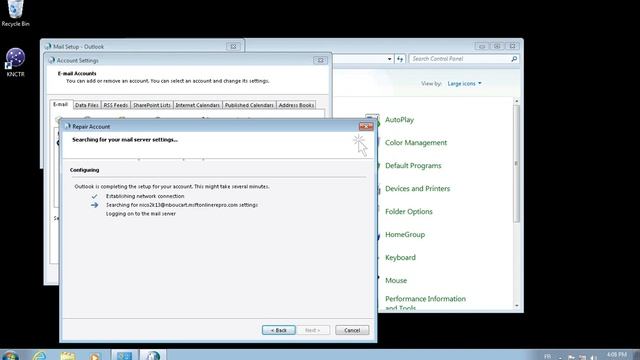This screenshot has height=360, width=640.
Task: Open the Control Panel address bar dropdown arrow
Action: click(x=389, y=59)
